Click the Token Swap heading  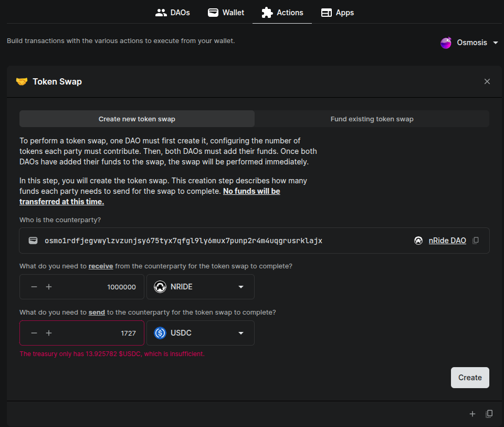pyautogui.click(x=57, y=81)
